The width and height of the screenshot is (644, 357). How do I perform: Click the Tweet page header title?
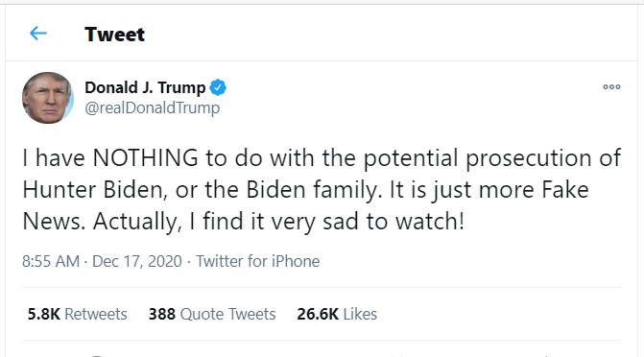114,35
